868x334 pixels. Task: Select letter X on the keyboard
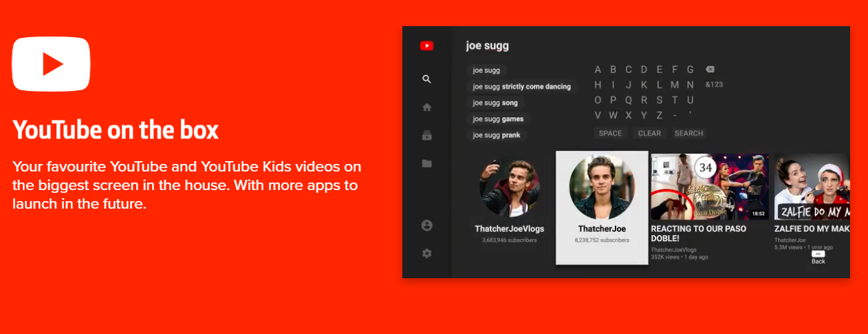[x=629, y=115]
